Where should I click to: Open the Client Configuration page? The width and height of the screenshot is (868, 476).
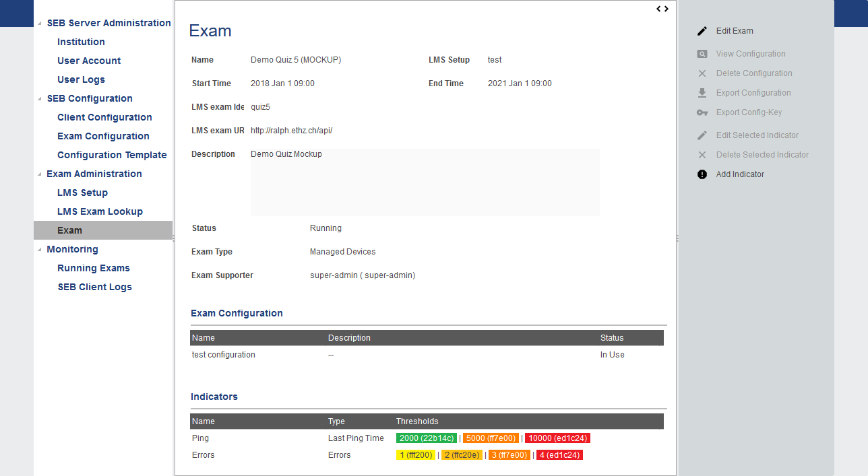tap(104, 117)
